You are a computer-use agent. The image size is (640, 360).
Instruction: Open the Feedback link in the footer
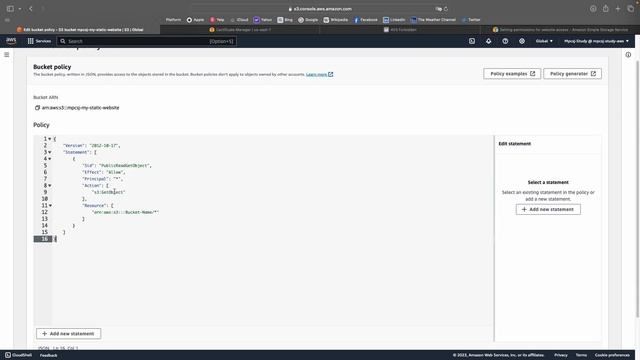[x=49, y=356]
